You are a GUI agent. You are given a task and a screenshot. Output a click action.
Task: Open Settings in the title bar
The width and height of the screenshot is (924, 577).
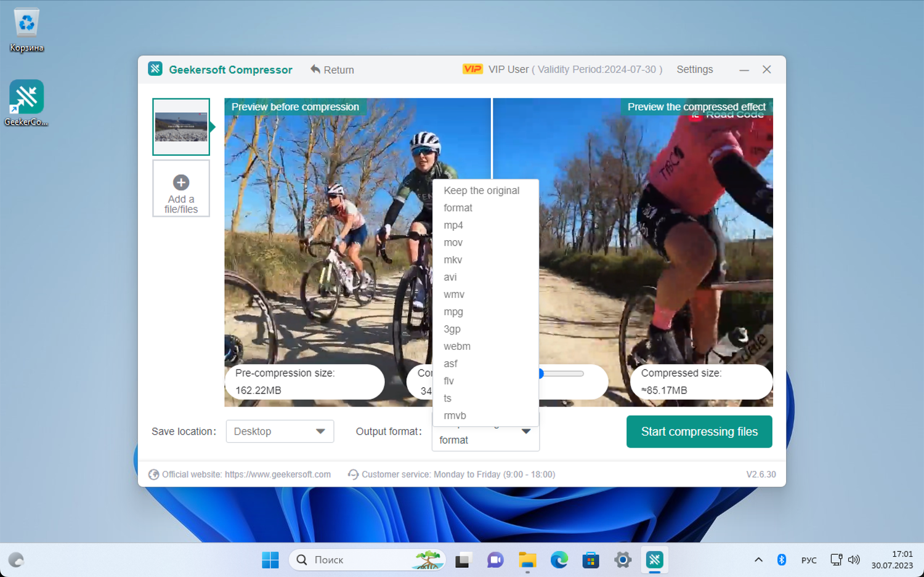[694, 70]
